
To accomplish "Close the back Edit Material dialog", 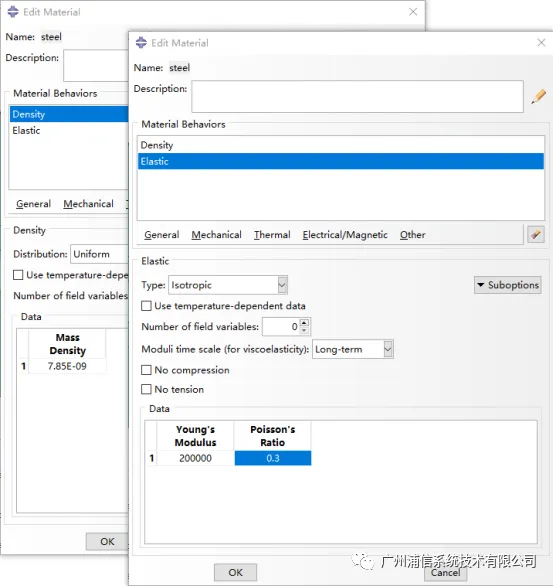I will tap(413, 12).
